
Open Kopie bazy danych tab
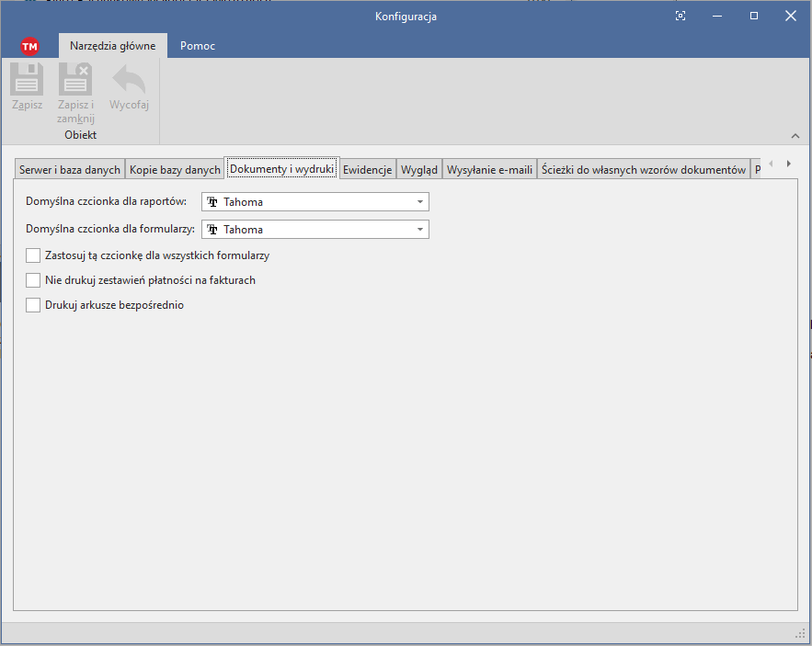pyautogui.click(x=175, y=170)
